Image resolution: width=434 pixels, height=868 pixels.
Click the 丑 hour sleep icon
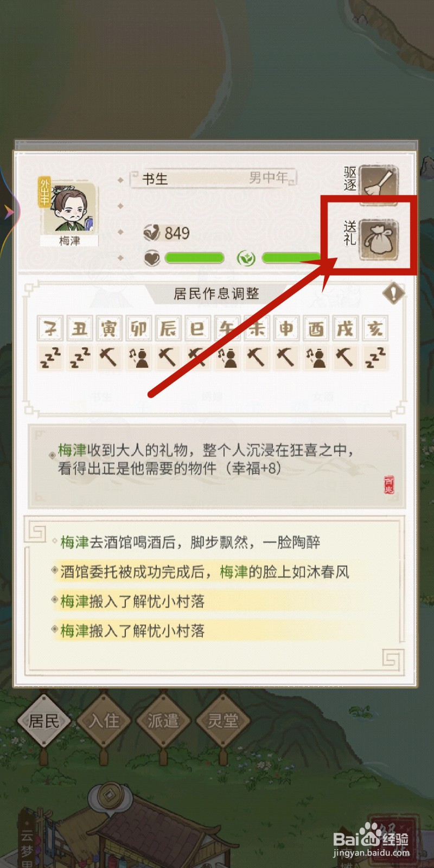coord(80,358)
